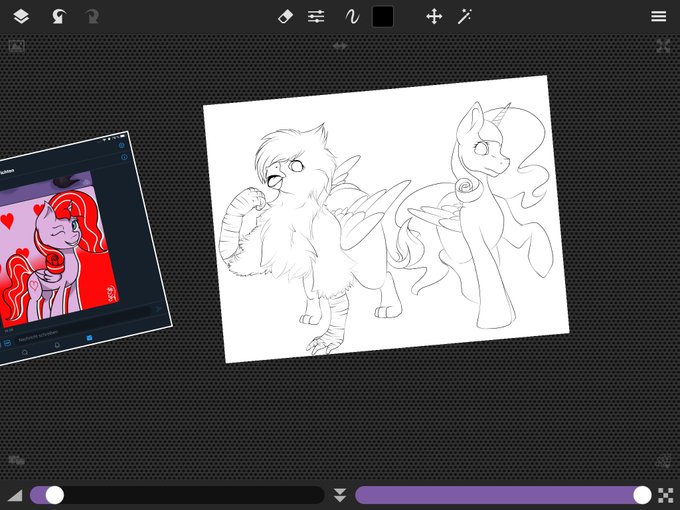Viewport: 680px width, 510px height.
Task: Click the purple opacity slider
Action: click(x=503, y=495)
